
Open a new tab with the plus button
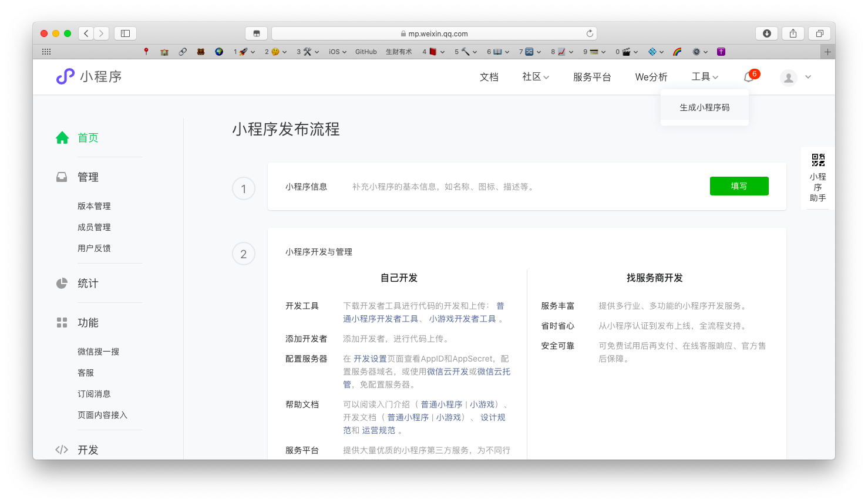827,52
